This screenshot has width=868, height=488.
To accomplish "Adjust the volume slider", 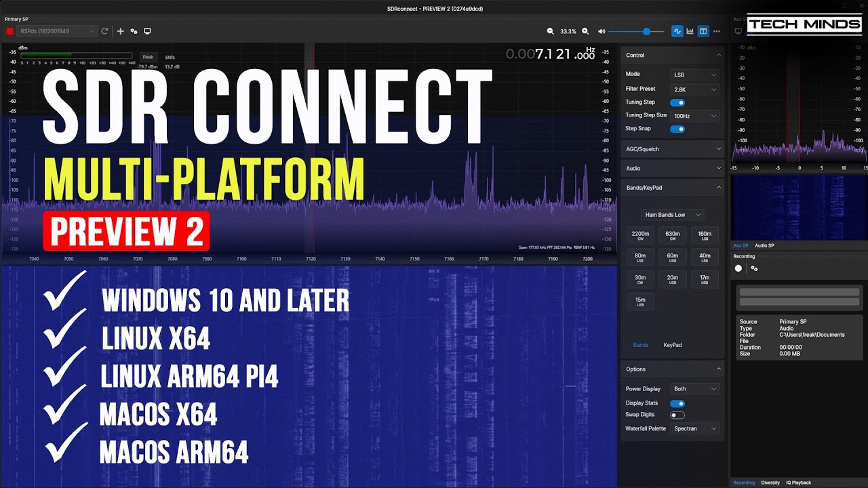I will click(637, 31).
